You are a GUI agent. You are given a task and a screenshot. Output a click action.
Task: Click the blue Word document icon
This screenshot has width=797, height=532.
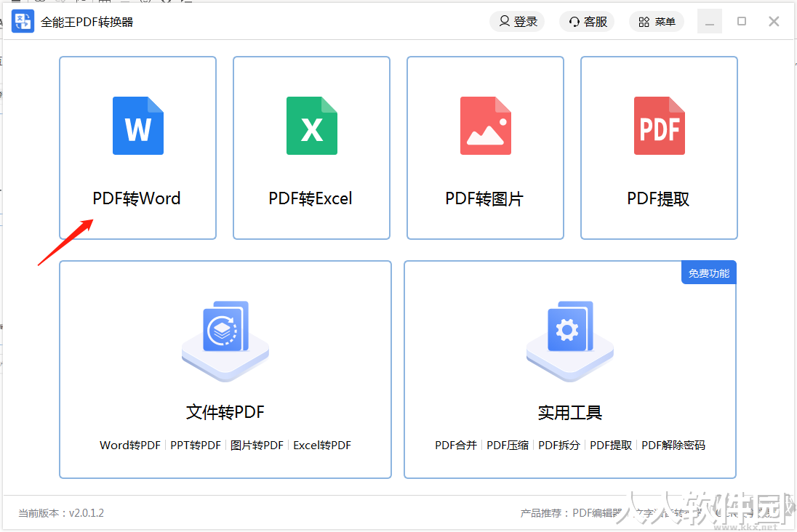point(137,126)
